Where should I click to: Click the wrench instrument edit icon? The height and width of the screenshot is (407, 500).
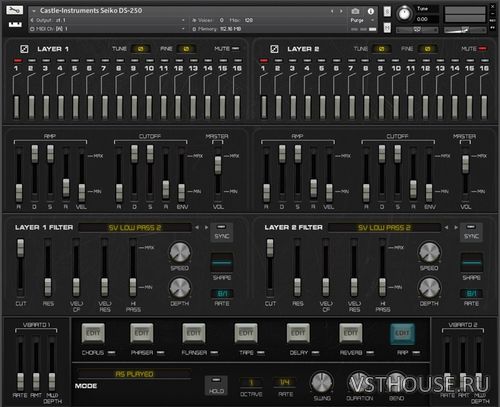[15, 10]
